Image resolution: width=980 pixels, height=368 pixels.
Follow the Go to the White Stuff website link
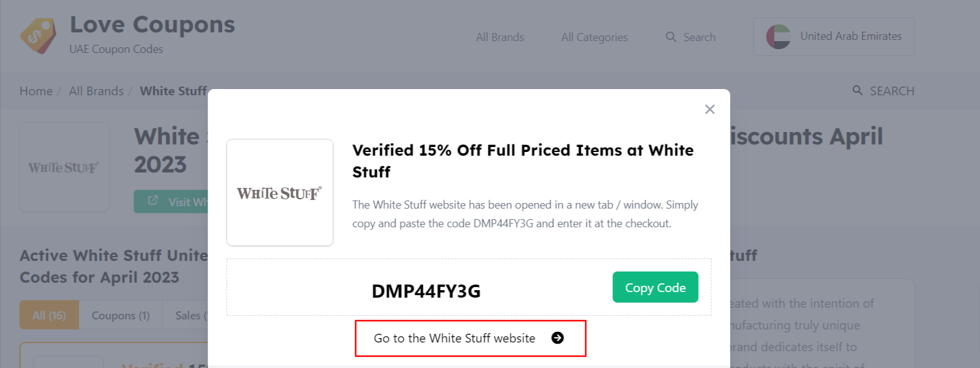pos(453,338)
